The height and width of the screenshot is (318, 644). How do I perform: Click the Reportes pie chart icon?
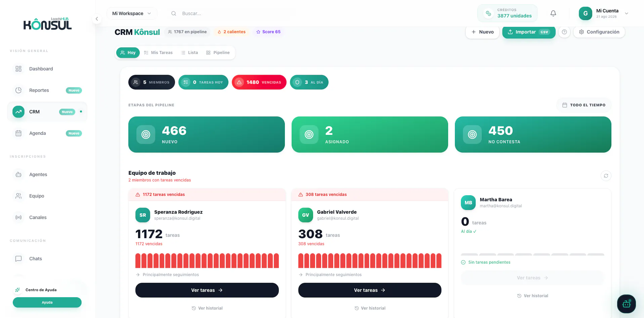18,90
